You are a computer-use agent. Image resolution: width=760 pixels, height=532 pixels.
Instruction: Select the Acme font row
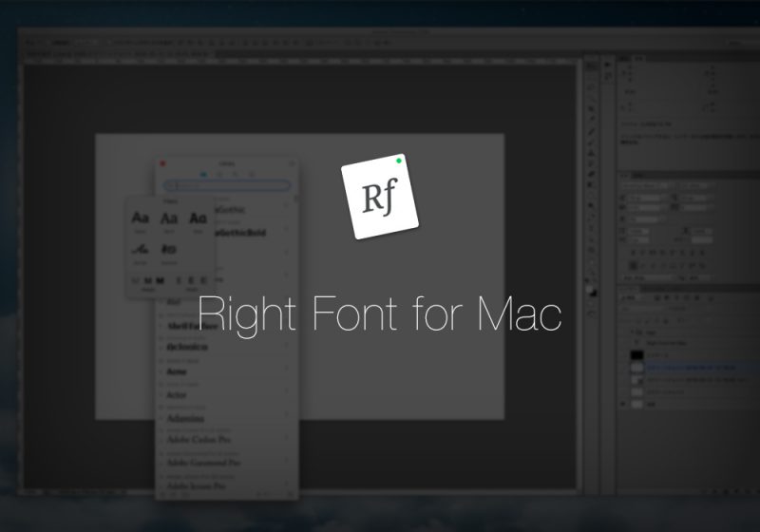[x=226, y=370]
